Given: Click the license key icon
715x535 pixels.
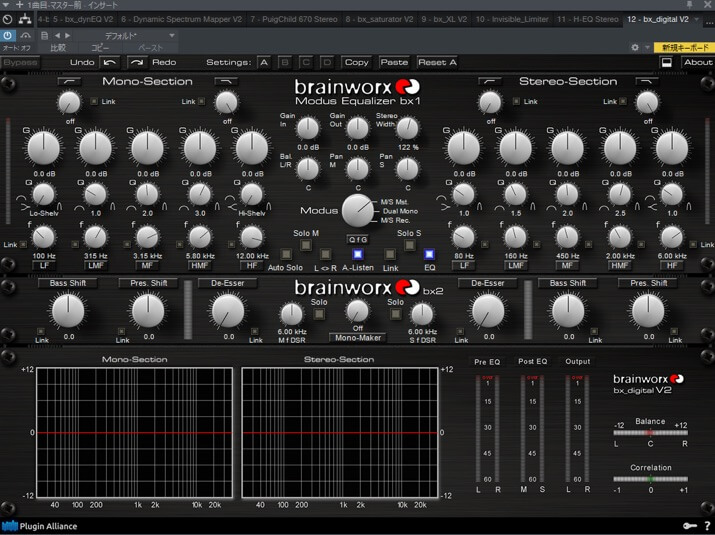Looking at the screenshot, I should coord(689,526).
